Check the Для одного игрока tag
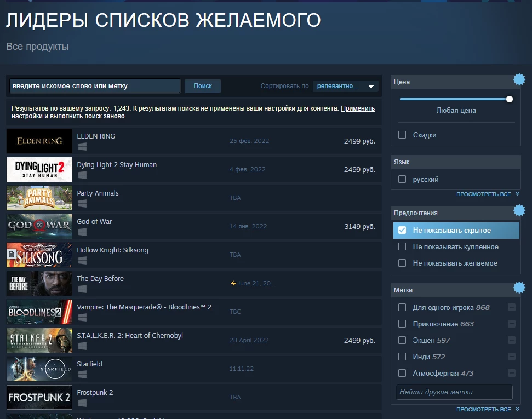The width and height of the screenshot is (532, 419). (x=402, y=307)
